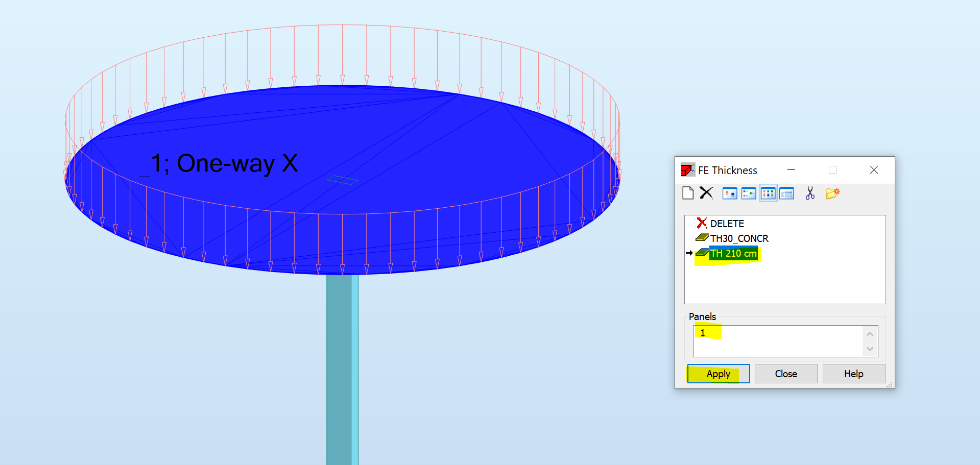Activate the DELETE entry in the list
Image resolution: width=980 pixels, height=465 pixels.
pyautogui.click(x=726, y=224)
